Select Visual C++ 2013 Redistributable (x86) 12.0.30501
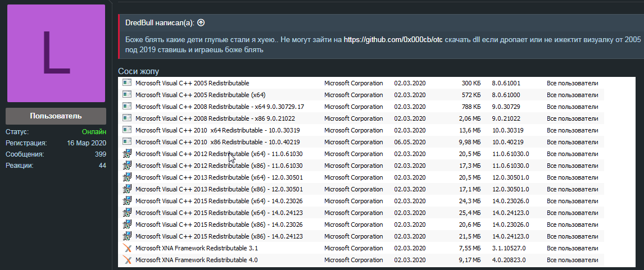The width and height of the screenshot is (644, 270). click(x=219, y=189)
